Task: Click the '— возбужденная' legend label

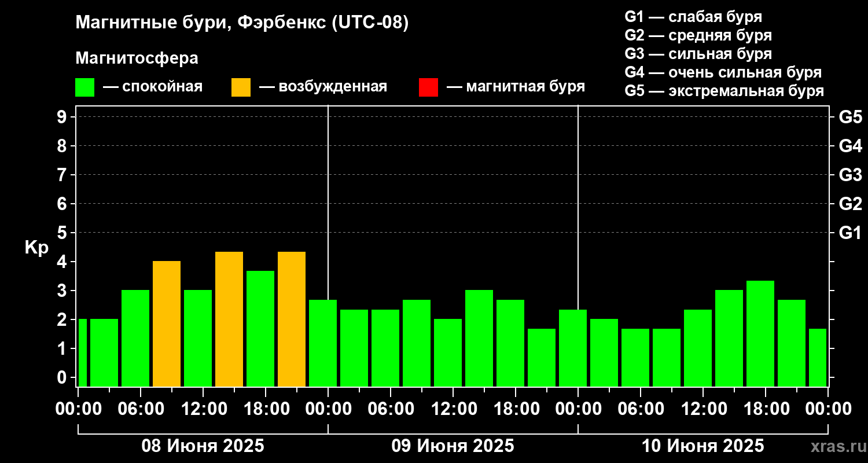Action: tap(323, 87)
